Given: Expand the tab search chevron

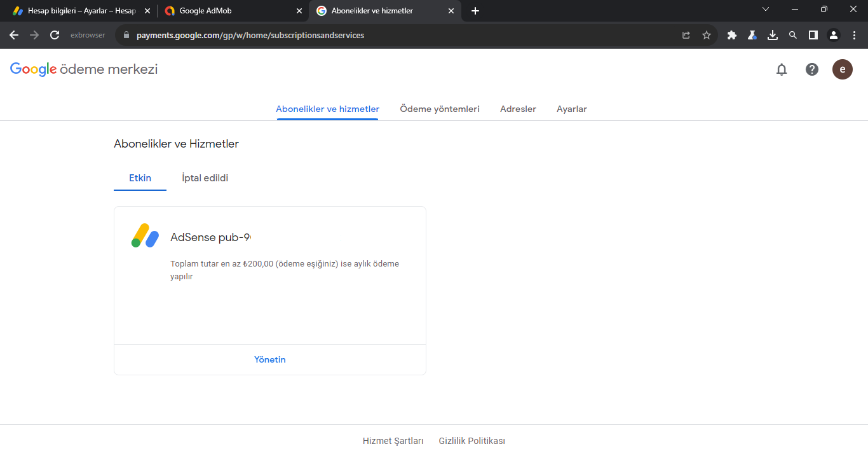Looking at the screenshot, I should tap(766, 9).
